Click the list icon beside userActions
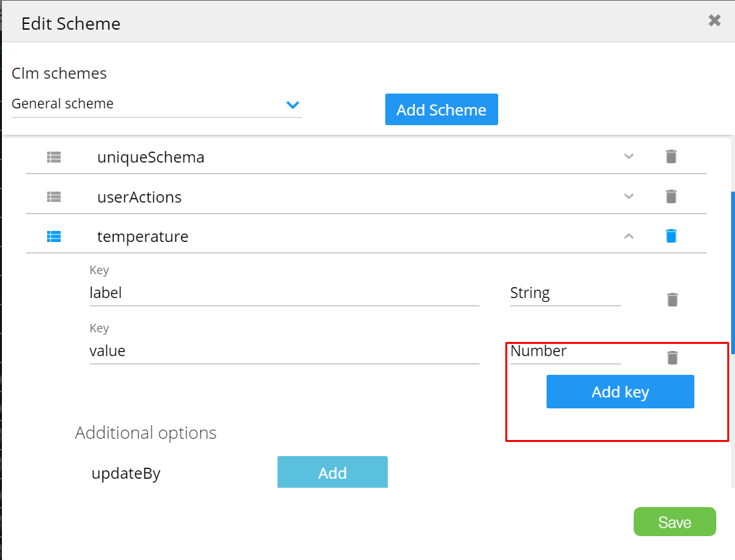 coord(54,197)
